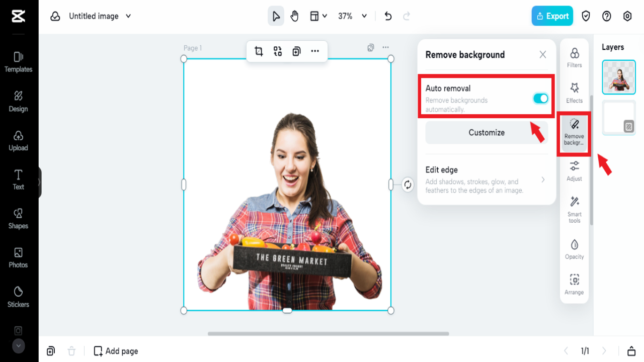Viewport: 644px width, 362px height.
Task: Click the Replace image icon
Action: click(x=278, y=51)
